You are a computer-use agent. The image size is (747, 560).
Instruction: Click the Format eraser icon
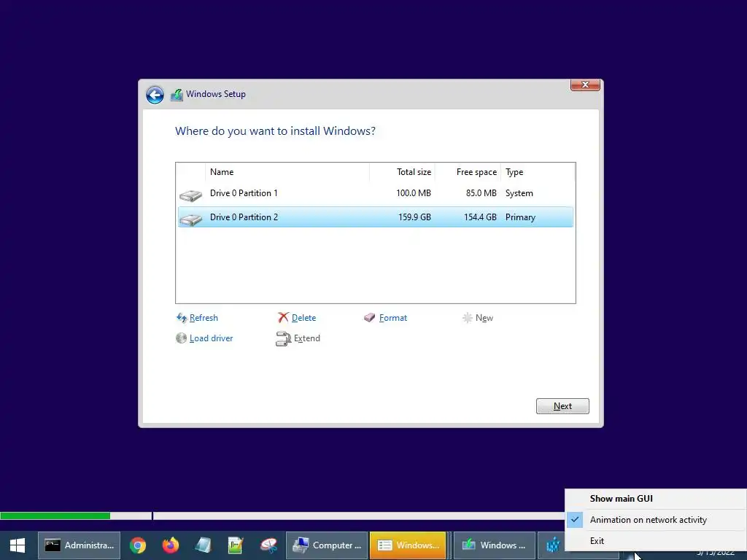tap(370, 318)
